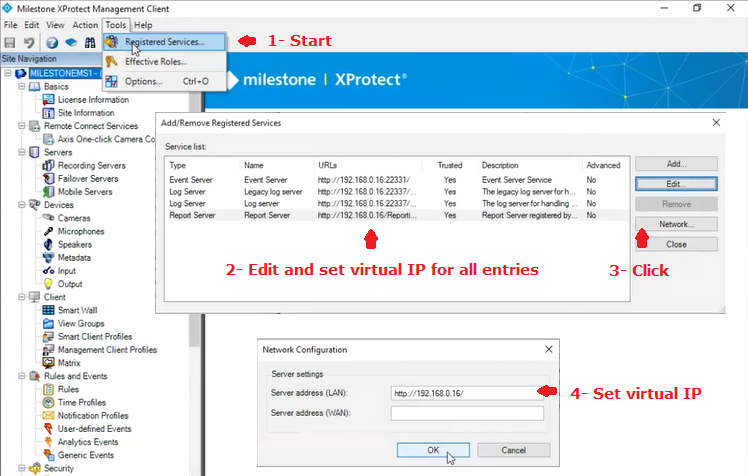Collapse the Devices tree node
The width and height of the screenshot is (748, 476).
pos(22,205)
